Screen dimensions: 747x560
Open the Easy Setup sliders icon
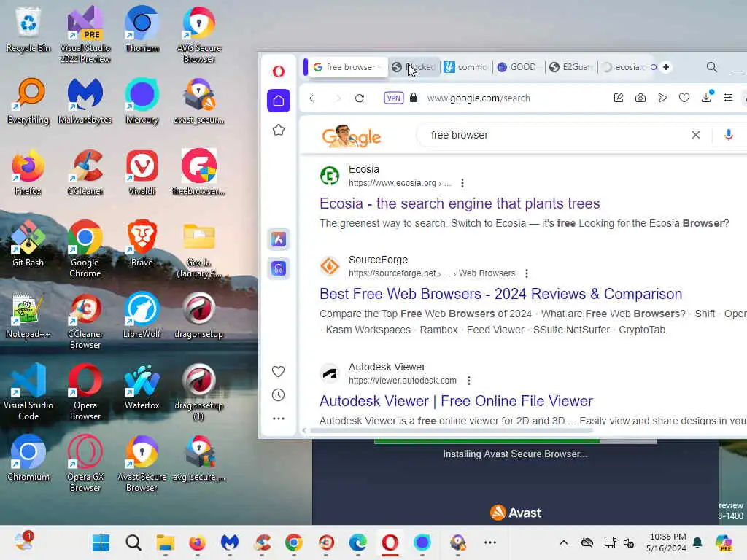point(728,98)
